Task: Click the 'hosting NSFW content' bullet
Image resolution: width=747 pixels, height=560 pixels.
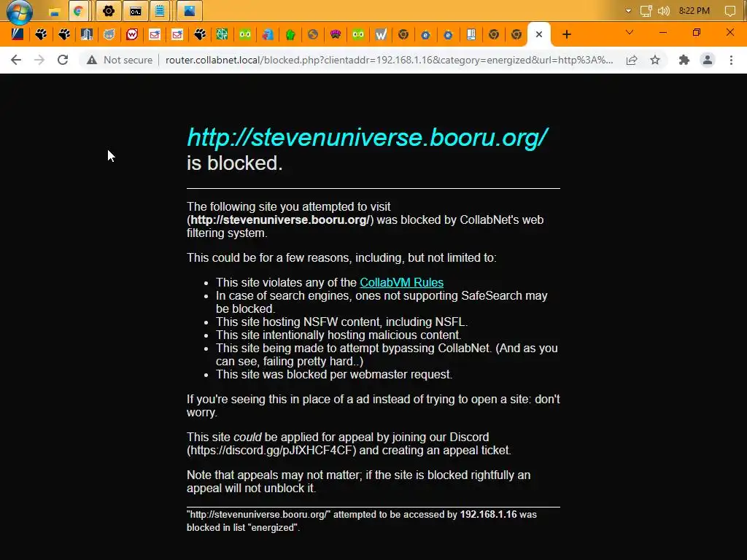Action: click(341, 322)
